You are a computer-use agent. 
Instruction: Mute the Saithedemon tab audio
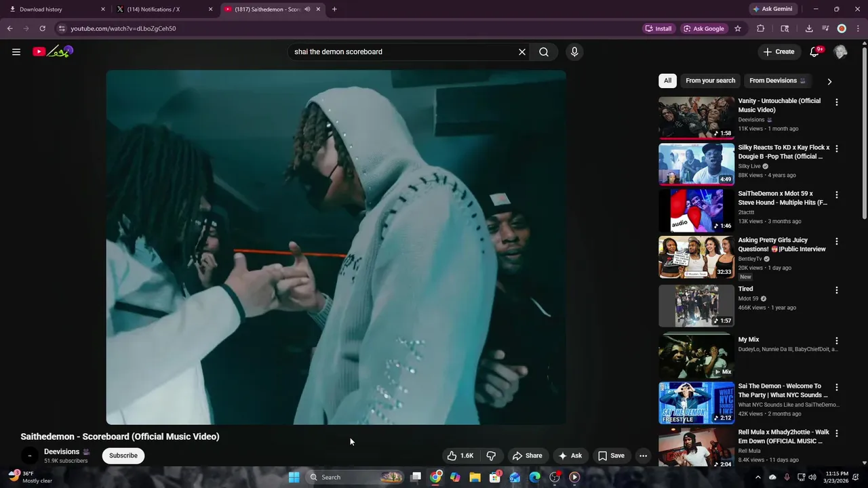tap(307, 9)
